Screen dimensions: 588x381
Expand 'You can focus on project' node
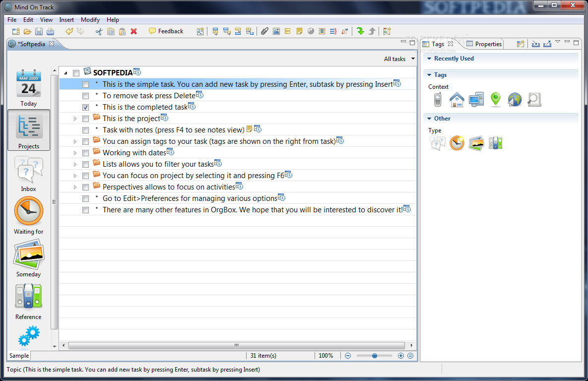coord(75,176)
